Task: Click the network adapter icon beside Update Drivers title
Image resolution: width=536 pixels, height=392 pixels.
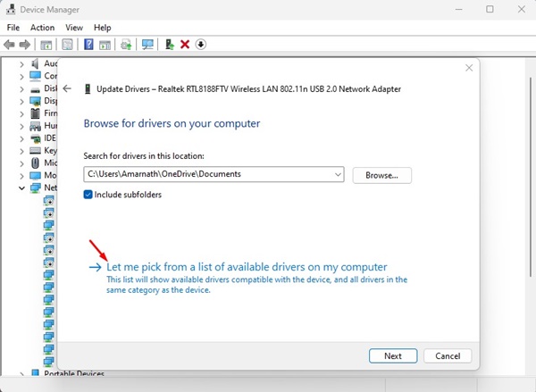Action: tap(88, 89)
